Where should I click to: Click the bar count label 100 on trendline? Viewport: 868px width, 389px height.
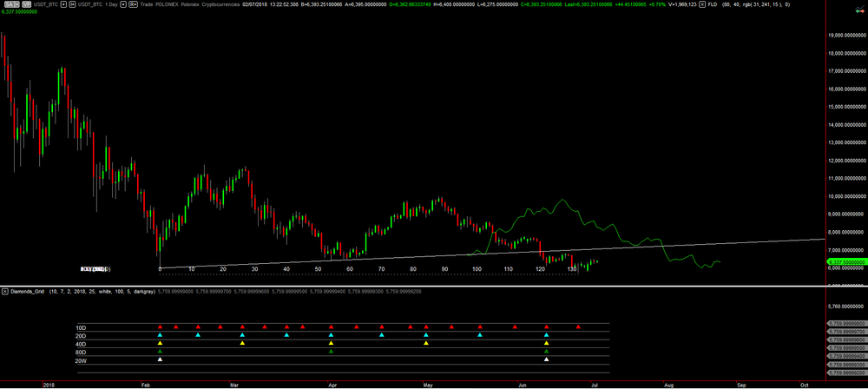point(477,269)
